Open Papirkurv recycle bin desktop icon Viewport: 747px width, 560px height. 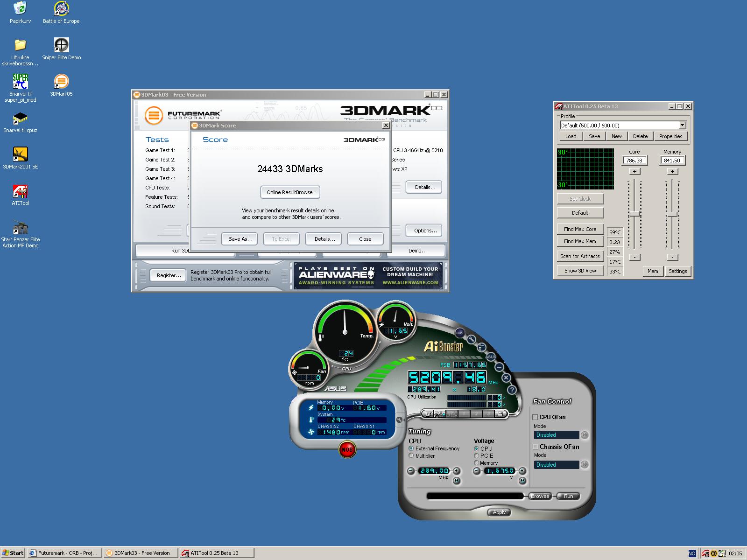[20, 13]
